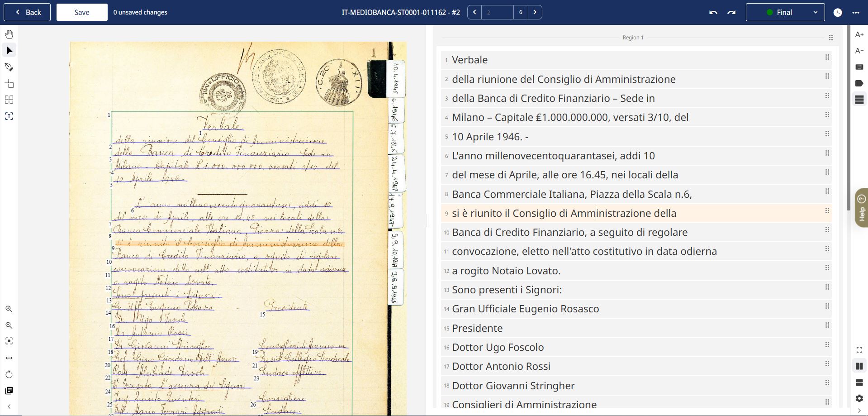868x416 pixels.
Task: Open the virtual keyboard panel
Action: (859, 67)
